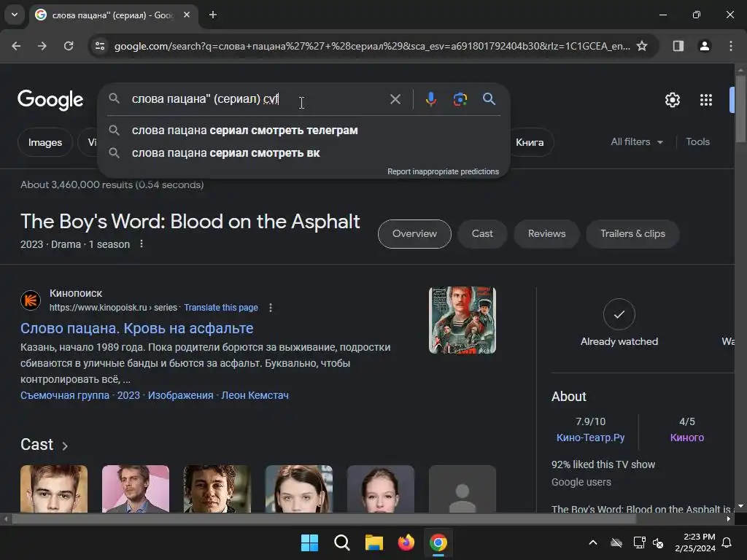Open the Windows Start menu
The width and height of the screenshot is (747, 560).
(x=309, y=542)
